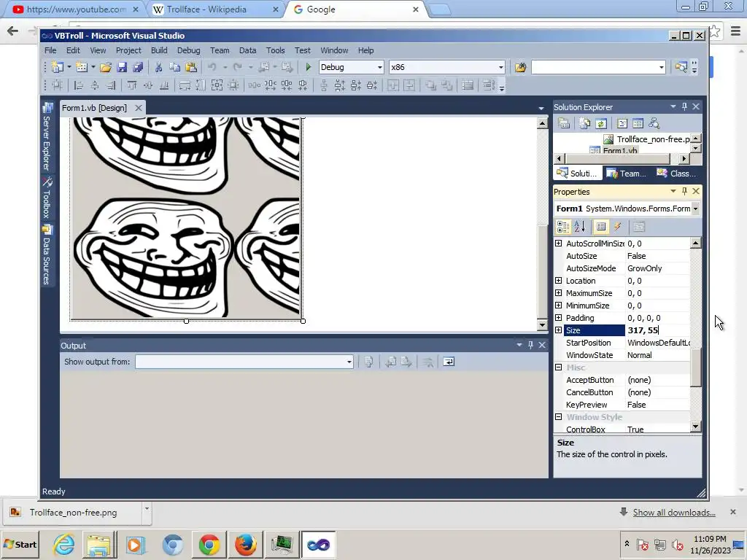This screenshot has height=560, width=747.
Task: Open the Show output from dropdown
Action: [x=349, y=362]
